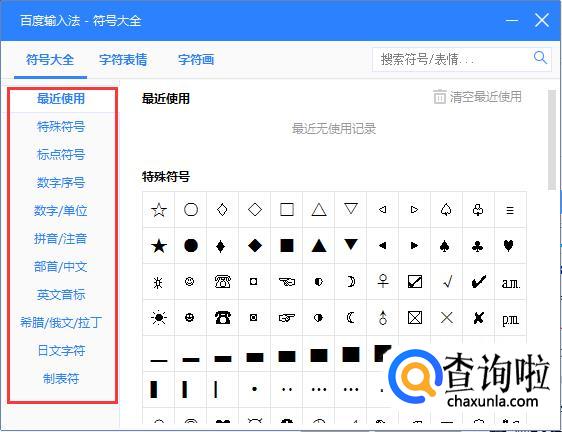Select the 希腊/俄文/拉丁 category

[61, 323]
